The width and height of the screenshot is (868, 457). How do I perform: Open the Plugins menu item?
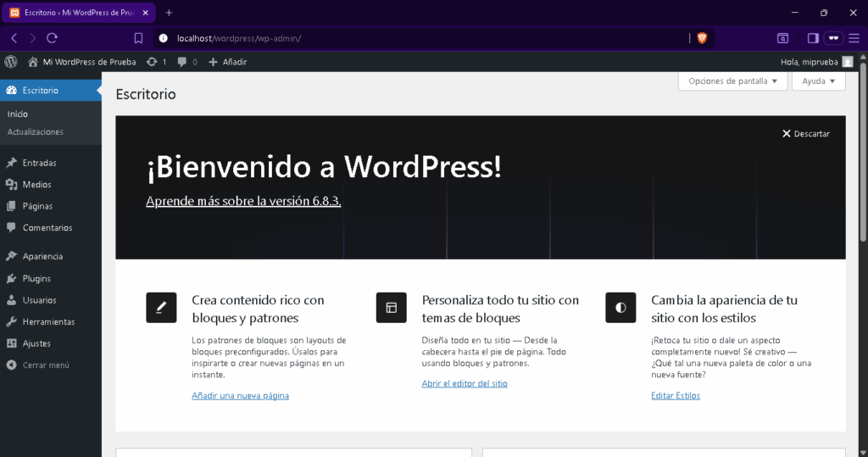click(x=50, y=279)
